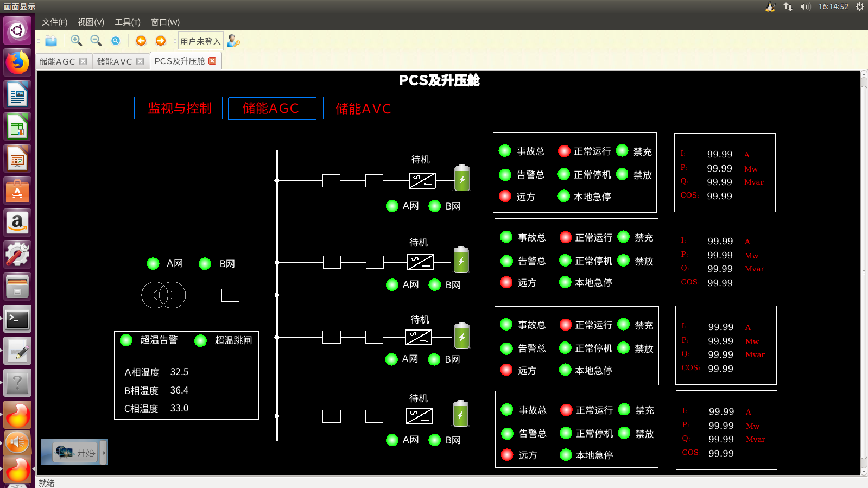Image resolution: width=868 pixels, height=488 pixels.
Task: Toggle the 超温跳闸 indicator light
Action: pyautogui.click(x=200, y=340)
